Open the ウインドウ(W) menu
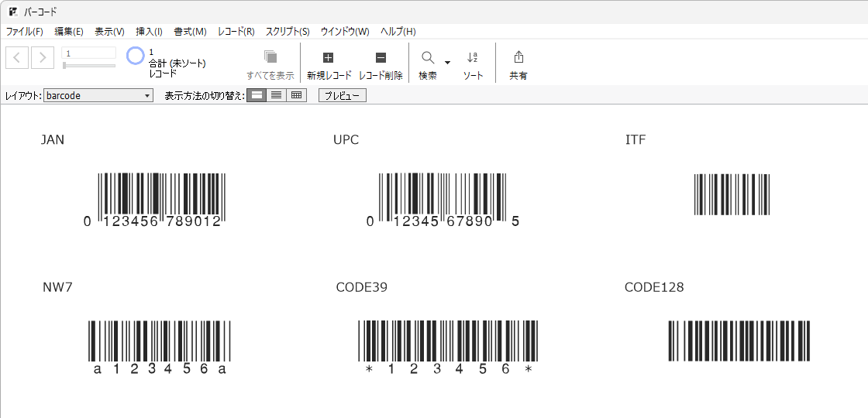 coord(345,32)
